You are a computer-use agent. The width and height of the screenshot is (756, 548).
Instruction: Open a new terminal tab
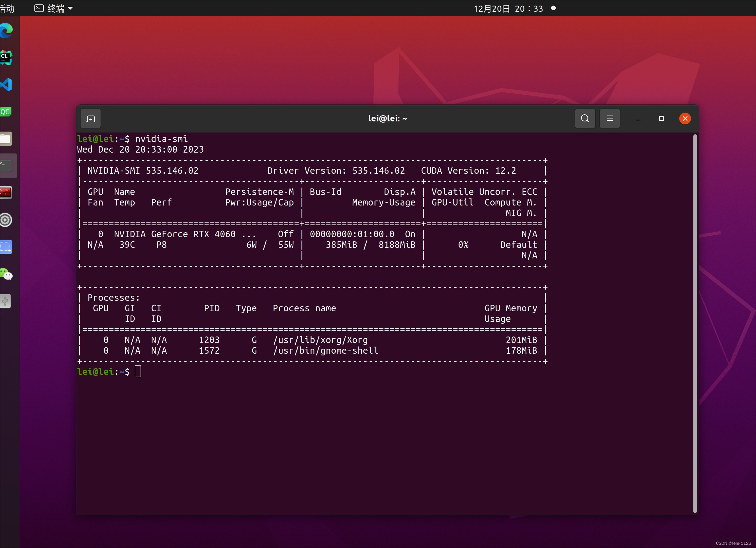pyautogui.click(x=91, y=119)
